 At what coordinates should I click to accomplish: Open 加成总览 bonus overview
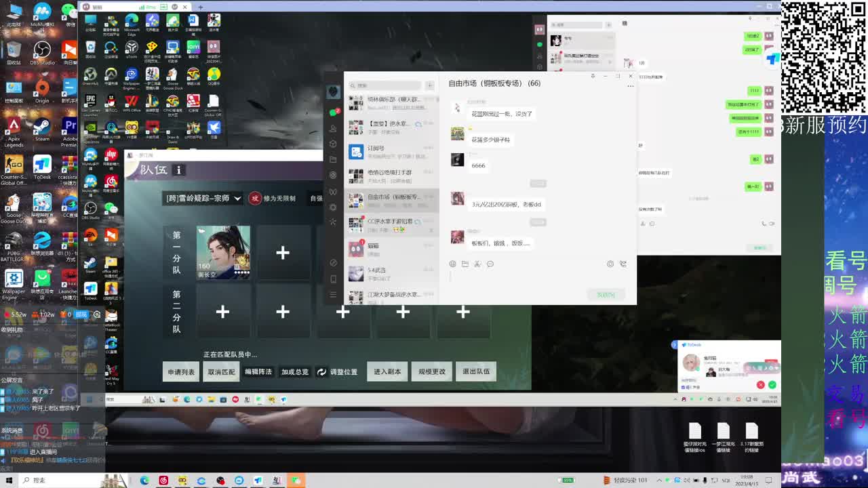point(295,371)
